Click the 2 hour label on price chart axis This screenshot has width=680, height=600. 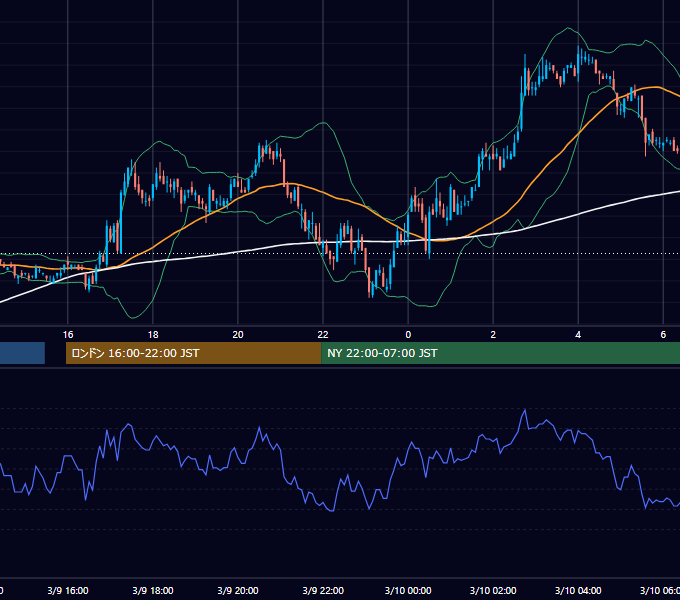(x=493, y=335)
